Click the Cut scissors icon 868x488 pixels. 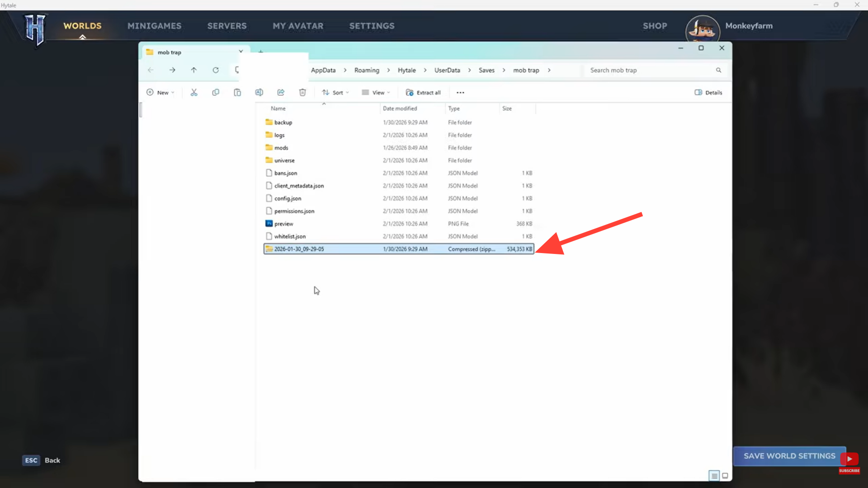pos(194,93)
